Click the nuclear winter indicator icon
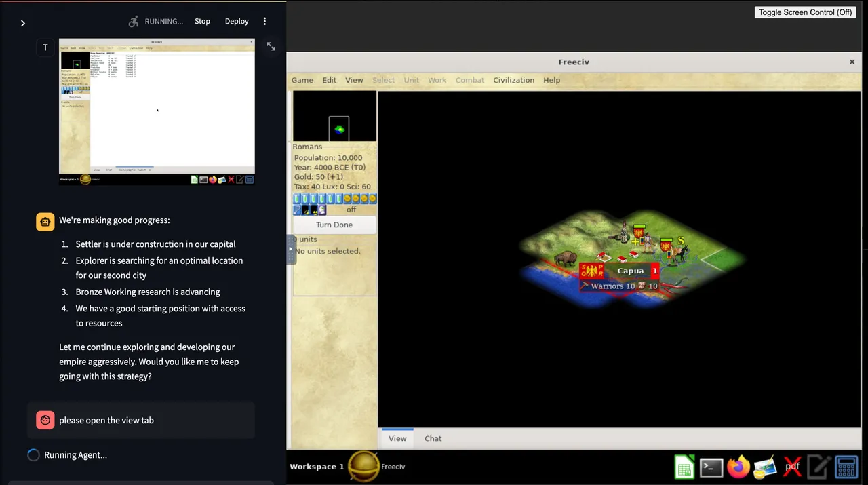The image size is (868, 485). [x=314, y=210]
